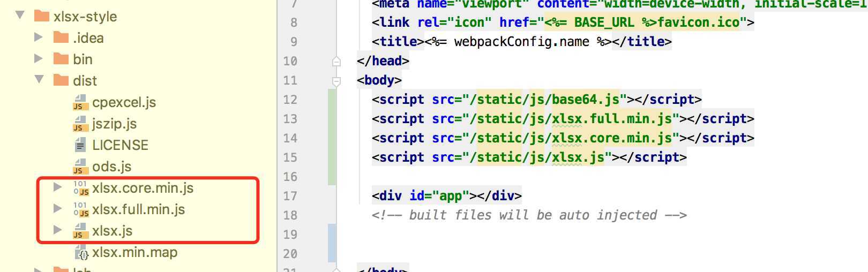Click the ods.js JS file icon

[80, 167]
